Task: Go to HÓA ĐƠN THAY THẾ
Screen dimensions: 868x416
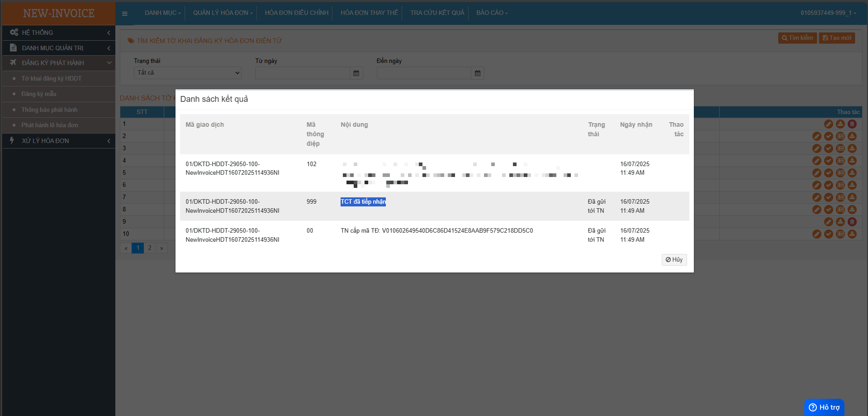Action: [x=369, y=13]
